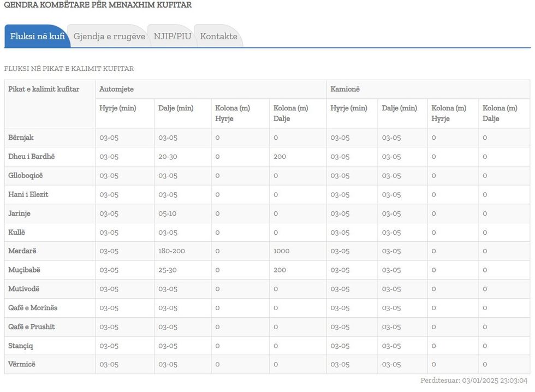The image size is (535, 392).
Task: Click the Qafë e Morinës row label
Action: point(33,308)
